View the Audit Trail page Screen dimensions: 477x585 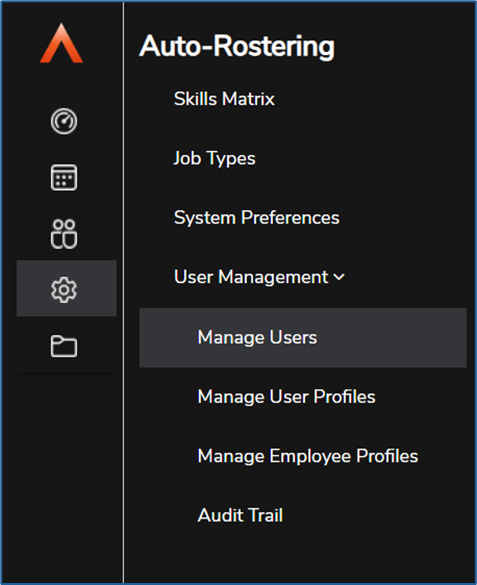coord(240,515)
